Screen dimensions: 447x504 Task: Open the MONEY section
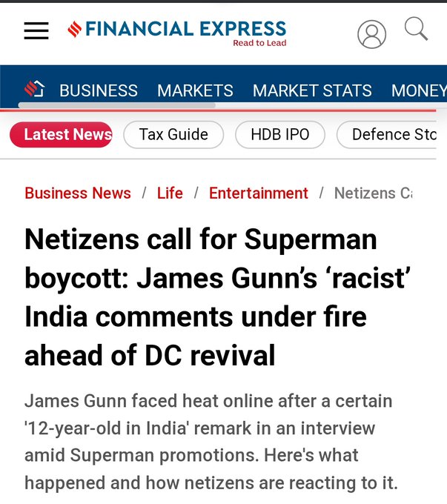pos(419,90)
